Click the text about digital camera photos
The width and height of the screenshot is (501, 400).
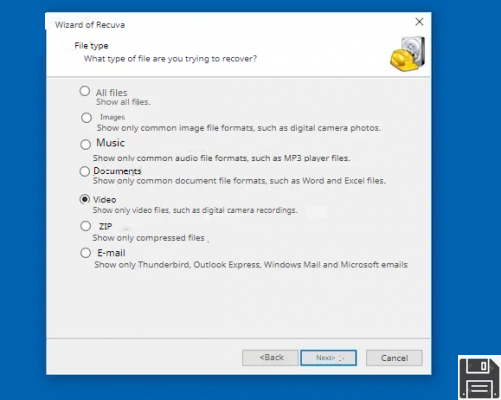tap(239, 128)
